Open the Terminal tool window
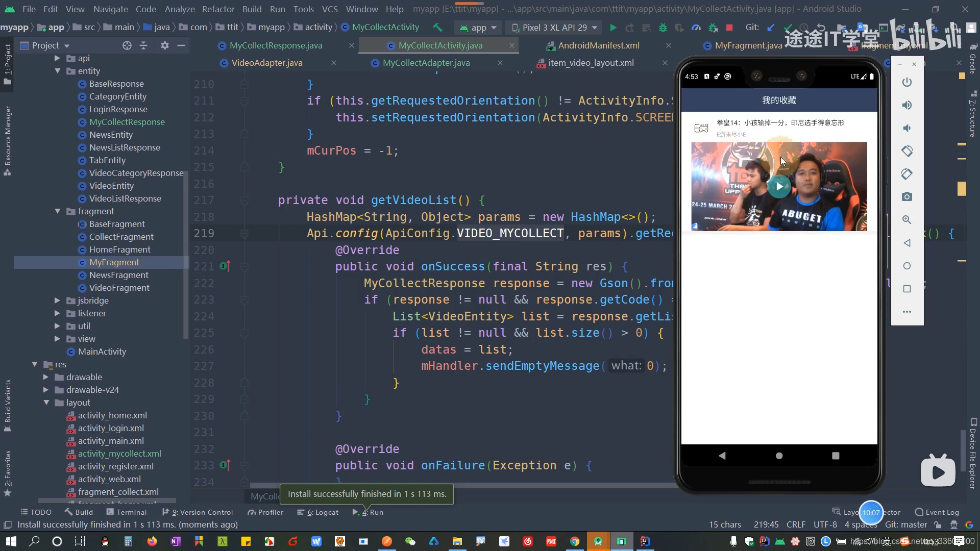The height and width of the screenshot is (551, 980). pos(126,512)
